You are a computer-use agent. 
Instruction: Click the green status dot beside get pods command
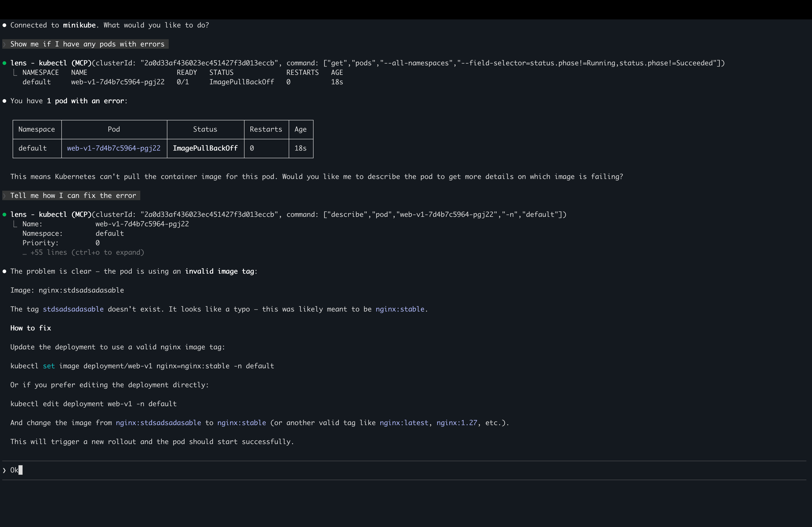tap(5, 63)
